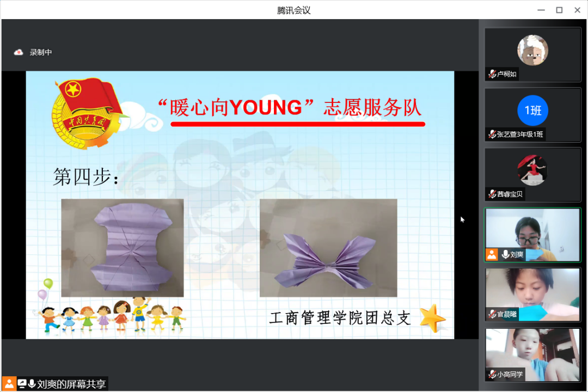Viewport: 588px width, 392px height.
Task: Click the 录制中 recording status label
Action: coord(41,52)
